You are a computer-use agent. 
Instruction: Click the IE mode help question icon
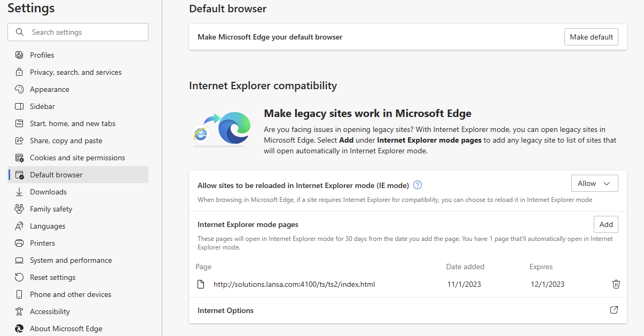(418, 185)
